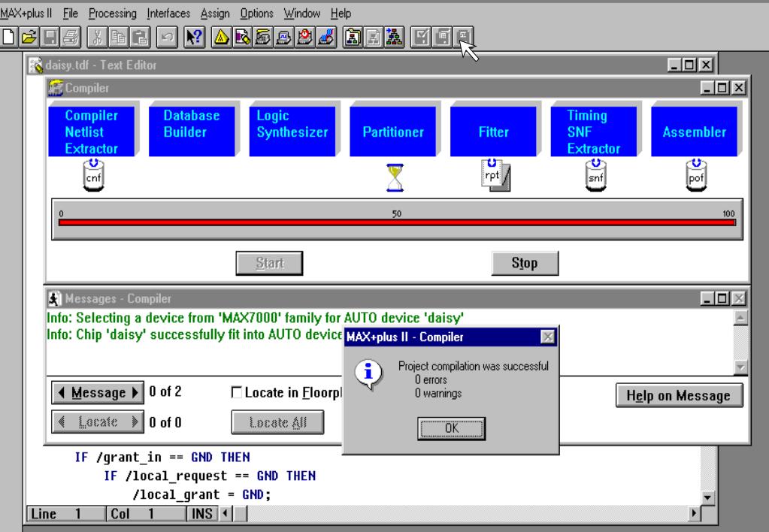Viewport: 769px width, 532px height.
Task: Open the Help menu
Action: (341, 14)
